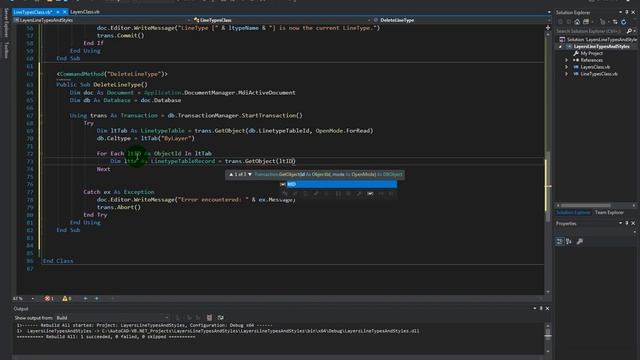
Task: Click the red error count indicator
Action: (x=49, y=298)
